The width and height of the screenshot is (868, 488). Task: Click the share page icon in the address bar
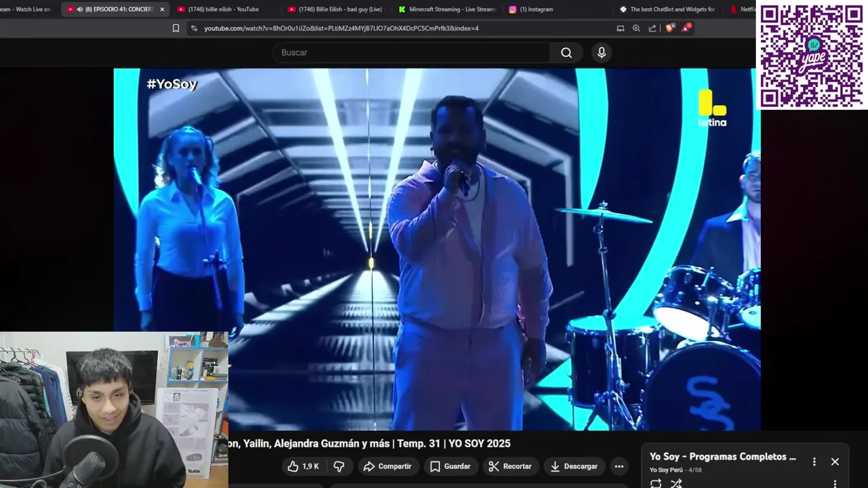652,28
